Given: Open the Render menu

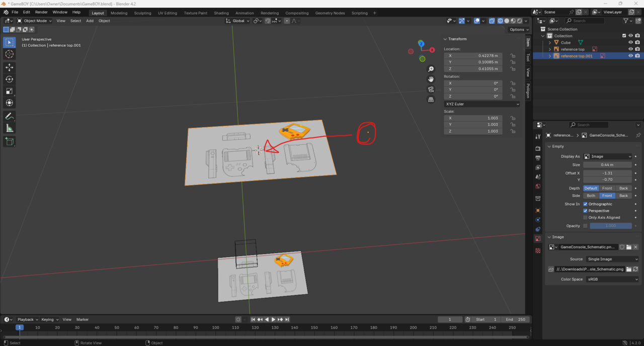Looking at the screenshot, I should [41, 12].
